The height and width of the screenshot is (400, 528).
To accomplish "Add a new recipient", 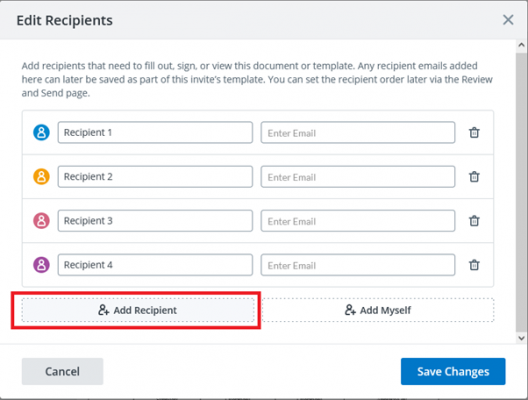I will [138, 310].
